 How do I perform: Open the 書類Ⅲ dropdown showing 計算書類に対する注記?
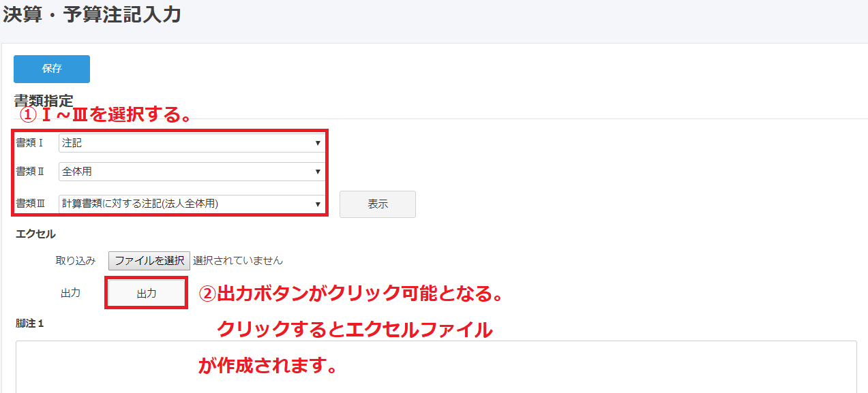191,204
